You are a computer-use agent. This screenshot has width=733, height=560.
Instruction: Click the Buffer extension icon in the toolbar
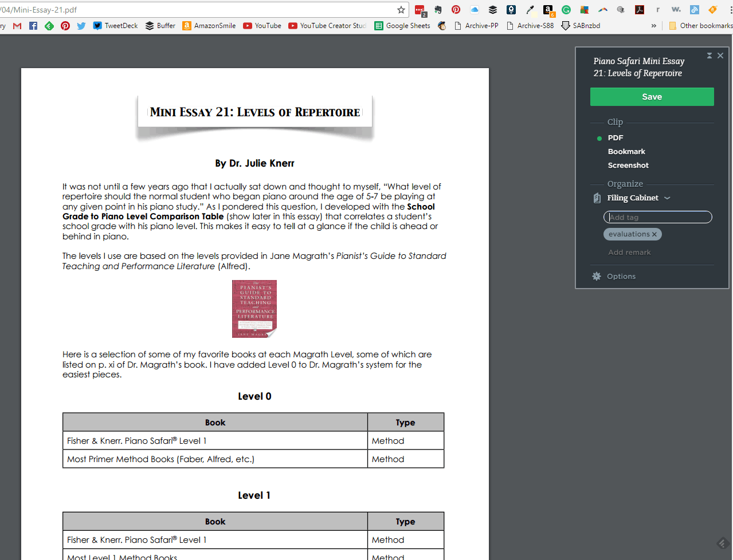[493, 10]
